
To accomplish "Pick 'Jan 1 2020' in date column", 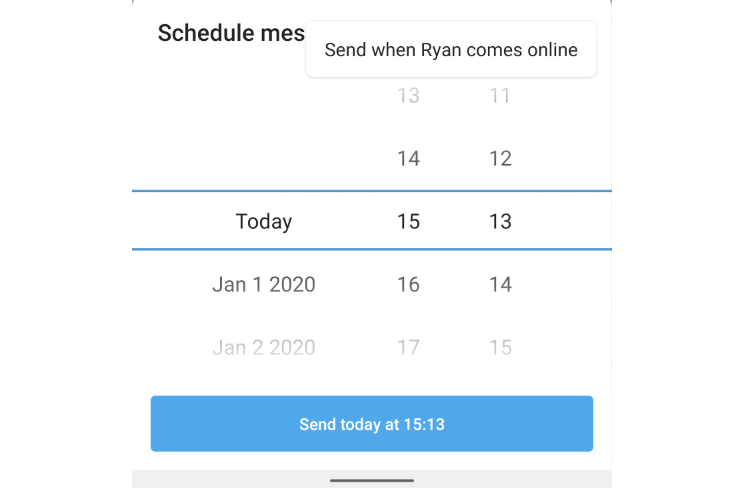I will pyautogui.click(x=264, y=284).
